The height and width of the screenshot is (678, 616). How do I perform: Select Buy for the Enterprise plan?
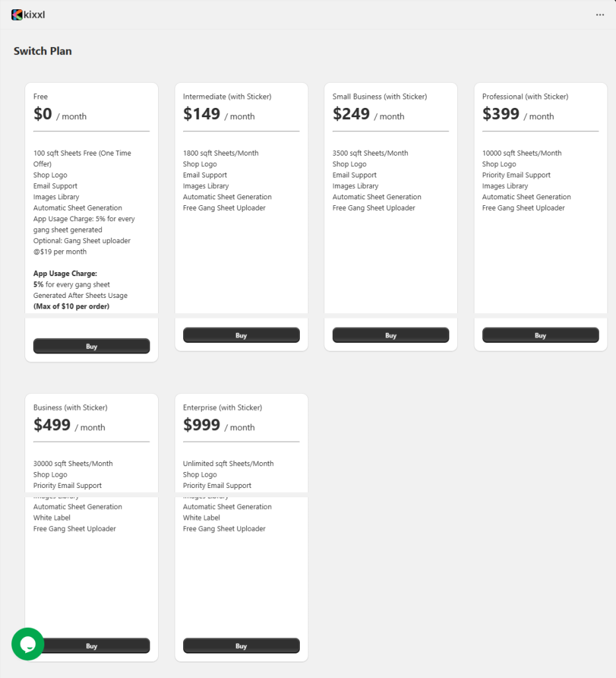point(241,646)
